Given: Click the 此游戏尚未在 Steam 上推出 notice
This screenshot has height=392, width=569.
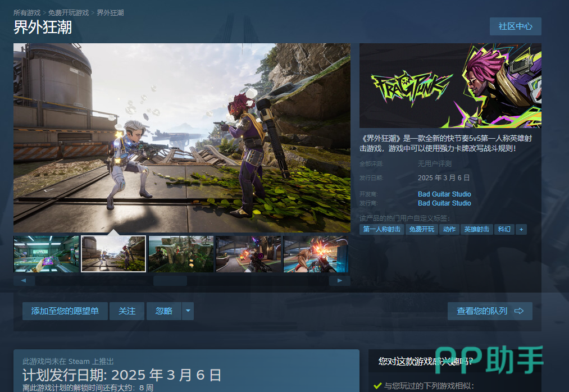Looking at the screenshot, I should [x=68, y=362].
